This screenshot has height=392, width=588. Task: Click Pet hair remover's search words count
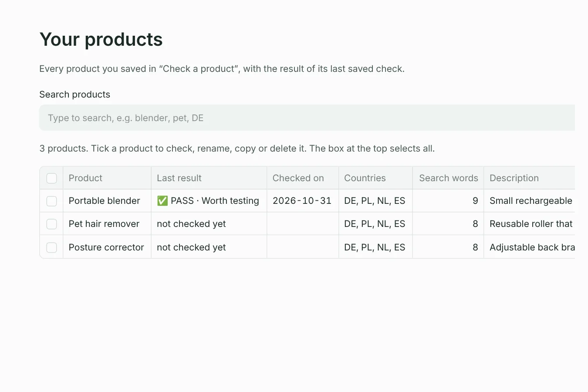click(x=475, y=224)
